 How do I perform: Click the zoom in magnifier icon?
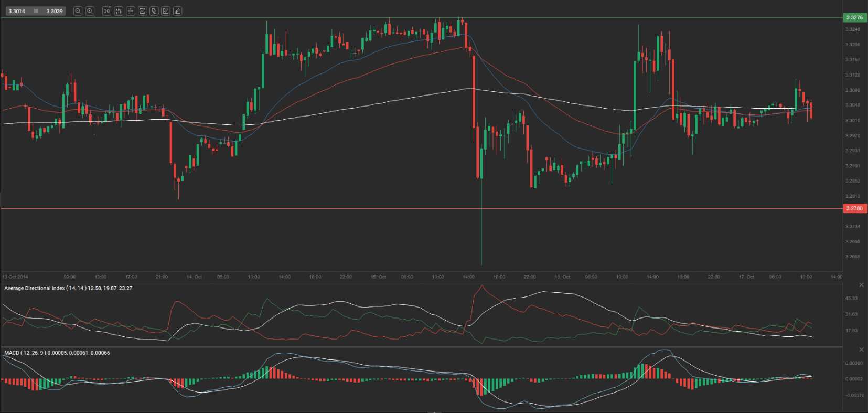pos(90,11)
